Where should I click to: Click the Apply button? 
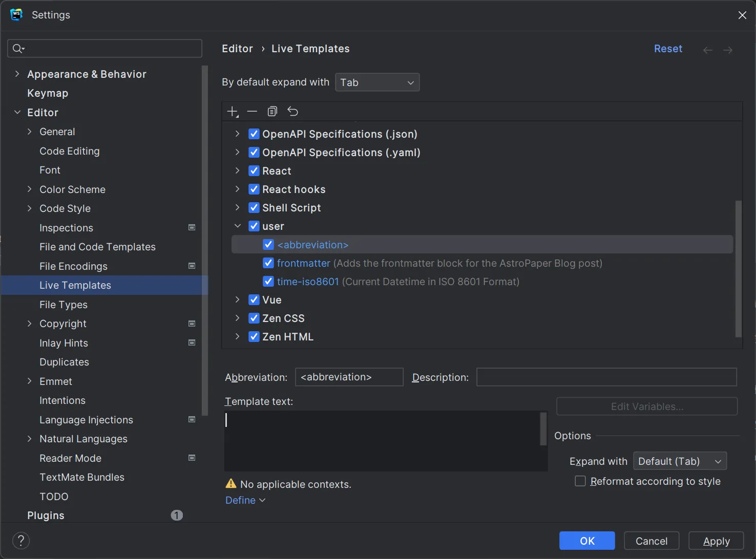point(716,541)
